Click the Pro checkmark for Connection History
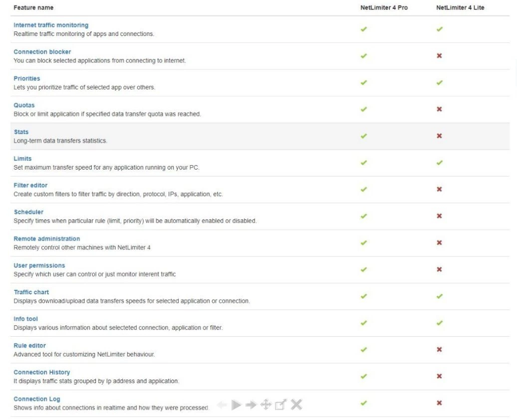This screenshot has height=420, width=517. pos(364,376)
